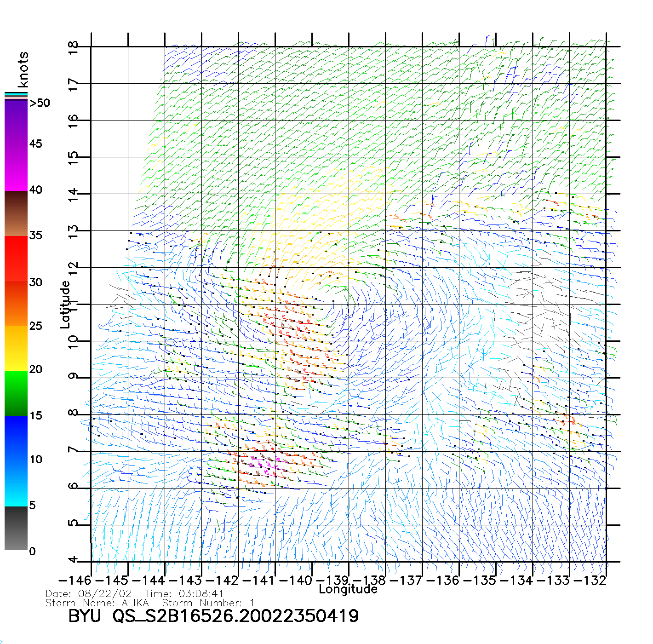Click the red 30-35 knots color band
This screenshot has height=644, width=653.
16,259
